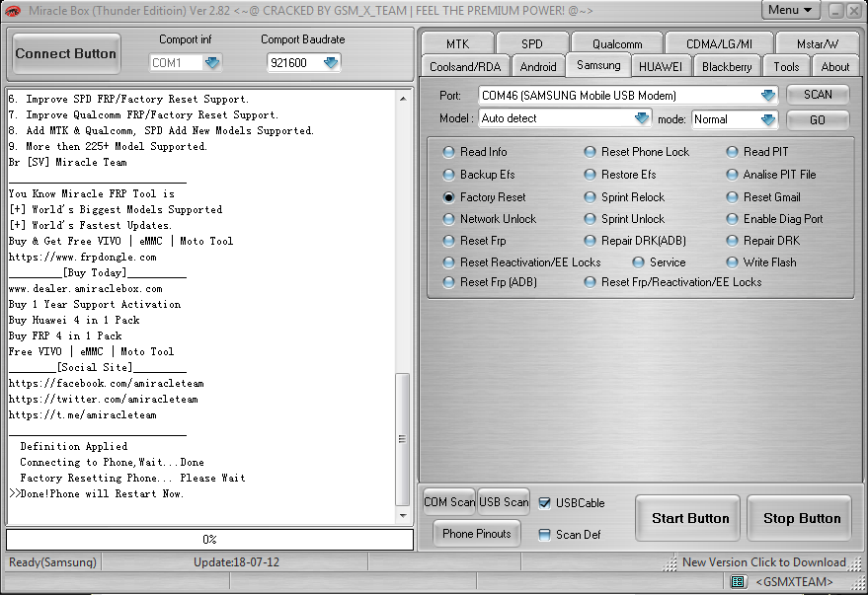The height and width of the screenshot is (595, 868).
Task: Select the Reset Frp (ADB) radio option
Action: tap(449, 282)
